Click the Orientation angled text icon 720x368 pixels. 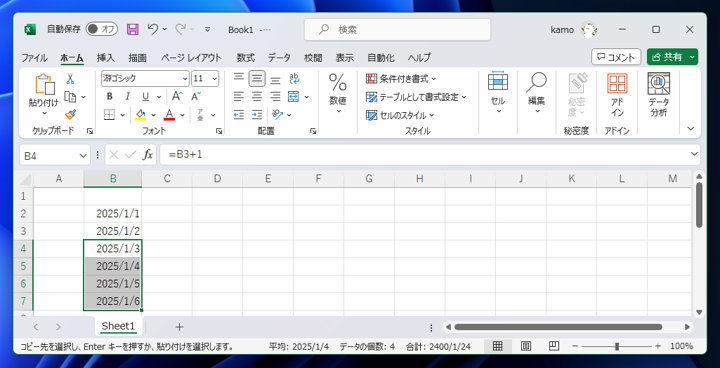point(277,114)
